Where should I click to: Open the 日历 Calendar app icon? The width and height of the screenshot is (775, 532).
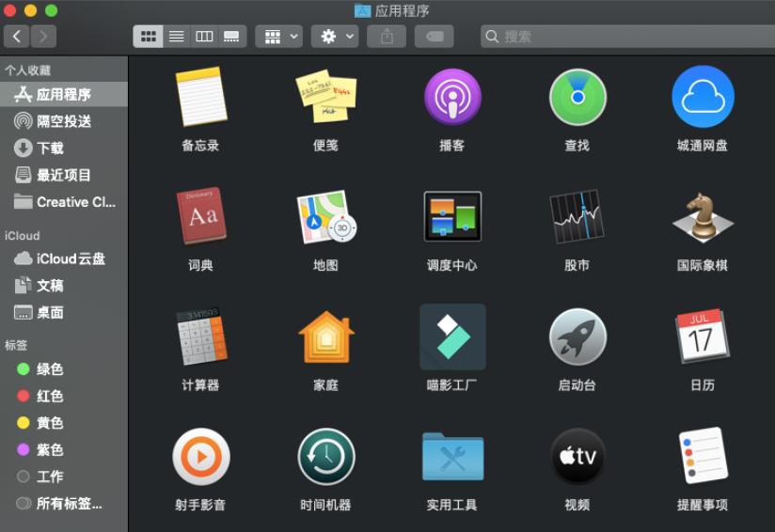[x=703, y=336]
